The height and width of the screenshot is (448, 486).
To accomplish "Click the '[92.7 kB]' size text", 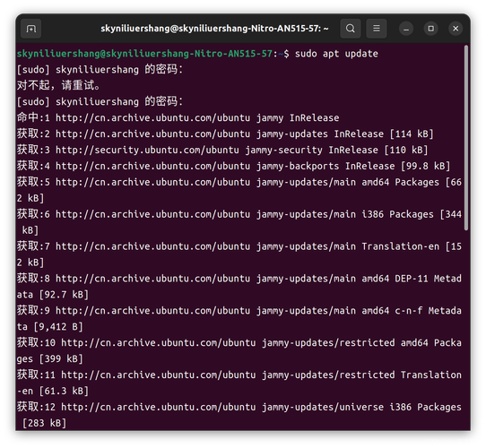I will pos(64,295).
